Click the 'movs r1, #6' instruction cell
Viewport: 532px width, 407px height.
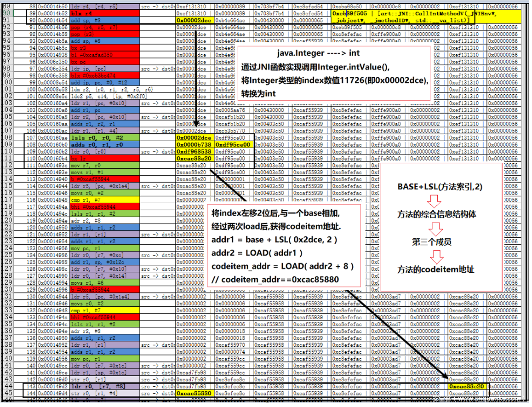105,283
